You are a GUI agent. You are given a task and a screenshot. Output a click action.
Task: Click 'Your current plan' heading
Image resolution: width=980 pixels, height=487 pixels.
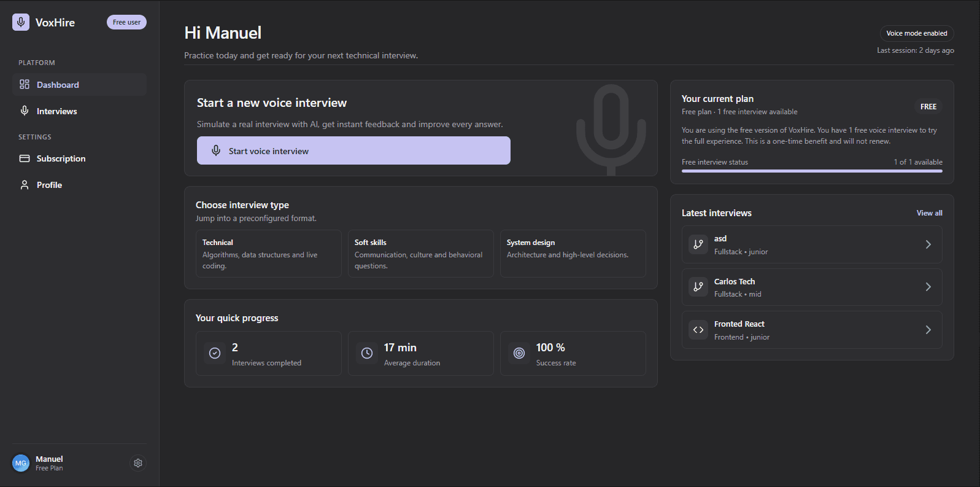click(x=717, y=99)
